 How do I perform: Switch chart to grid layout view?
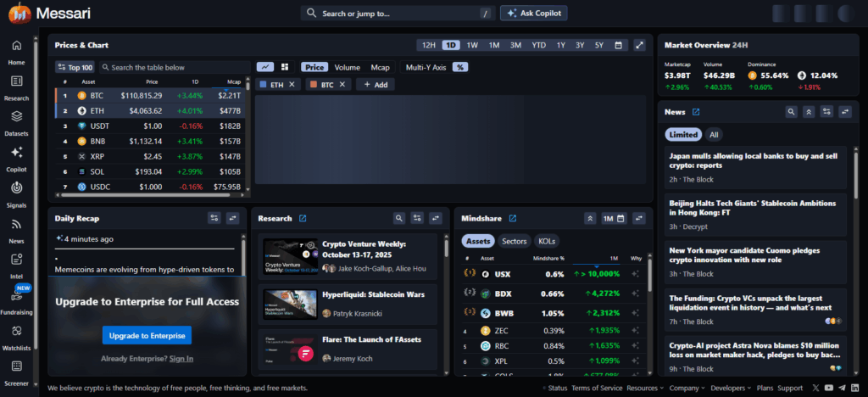click(x=285, y=67)
